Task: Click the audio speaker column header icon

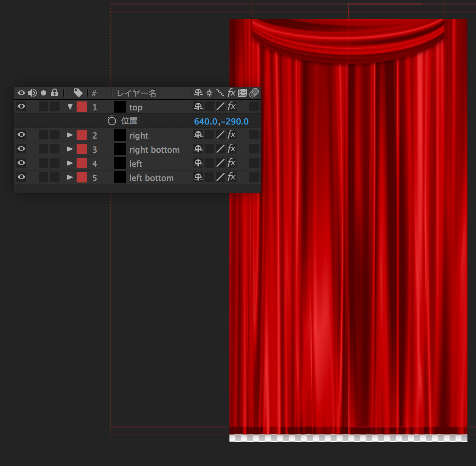Action: pos(32,93)
